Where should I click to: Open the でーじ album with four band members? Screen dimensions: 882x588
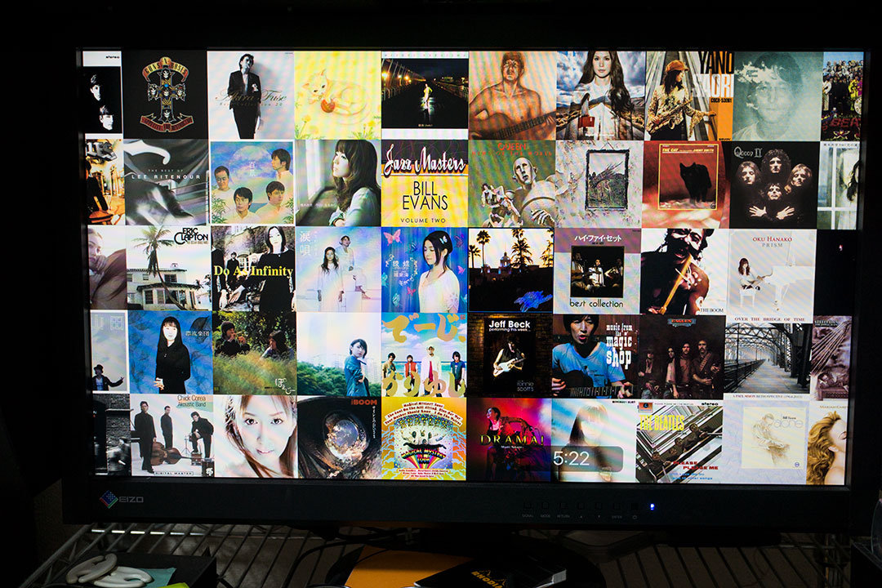(x=424, y=355)
